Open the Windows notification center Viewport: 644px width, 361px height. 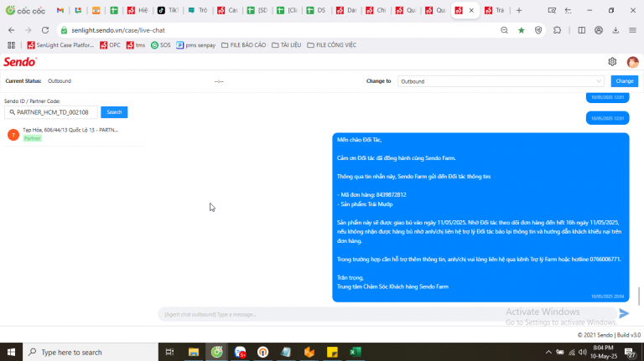coord(629,352)
